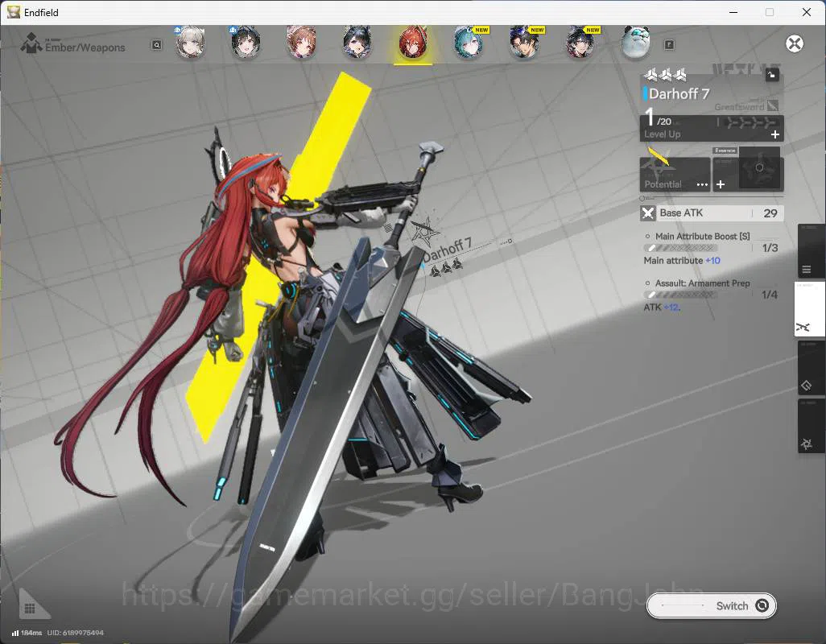The image size is (826, 644).
Task: Open the grid menu icon bottom-left
Action: pyautogui.click(x=30, y=609)
